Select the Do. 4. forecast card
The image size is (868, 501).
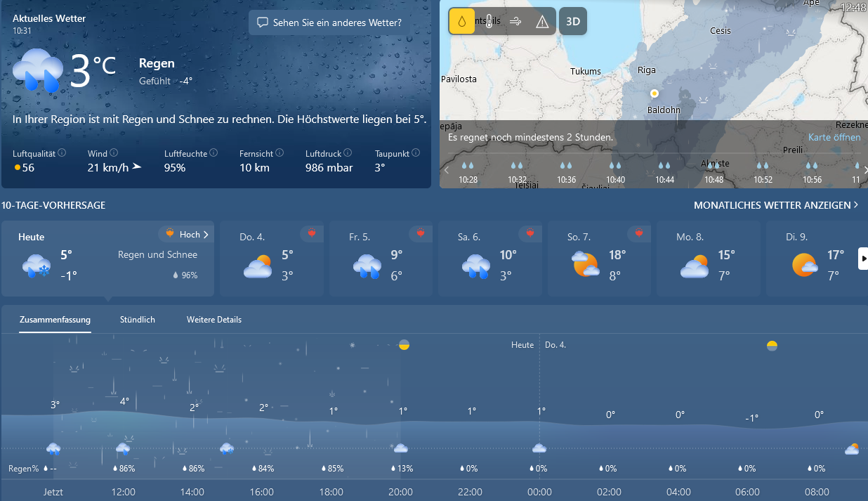(x=272, y=259)
